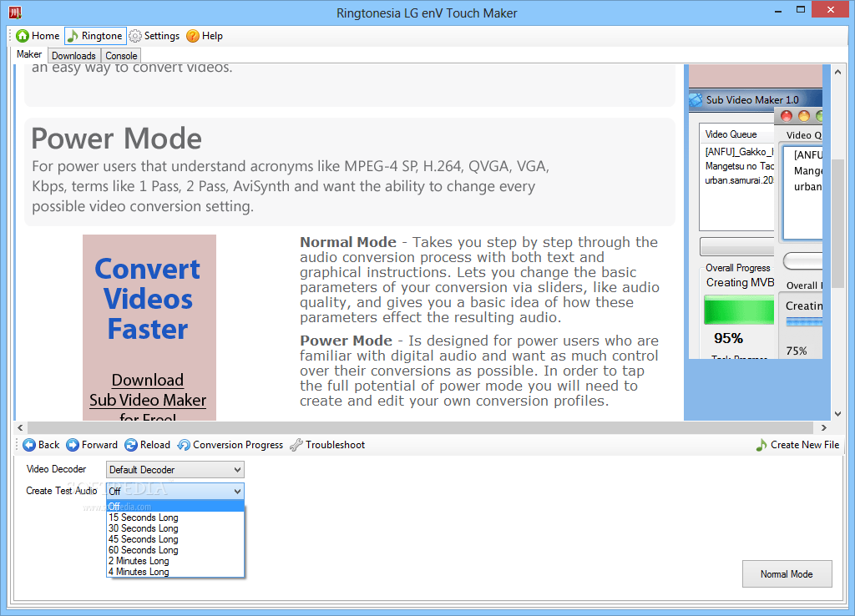Go Forward in the browser pane
855x616 pixels.
92,445
